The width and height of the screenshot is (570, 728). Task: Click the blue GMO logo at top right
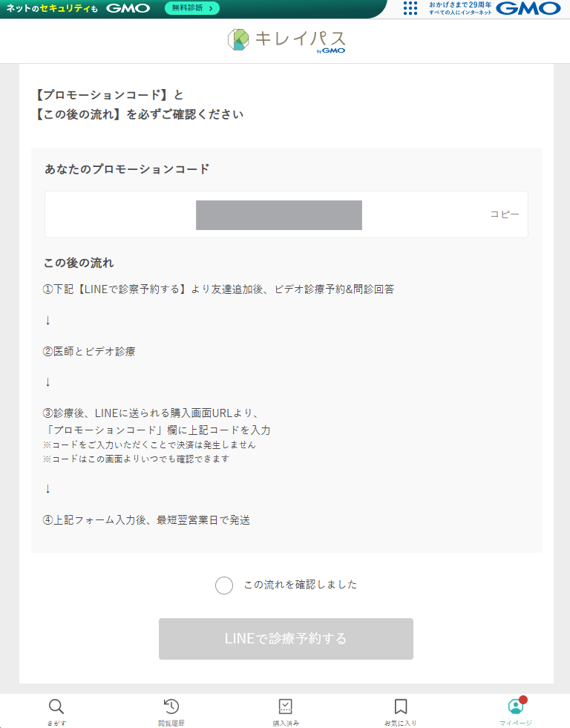pyautogui.click(x=528, y=9)
